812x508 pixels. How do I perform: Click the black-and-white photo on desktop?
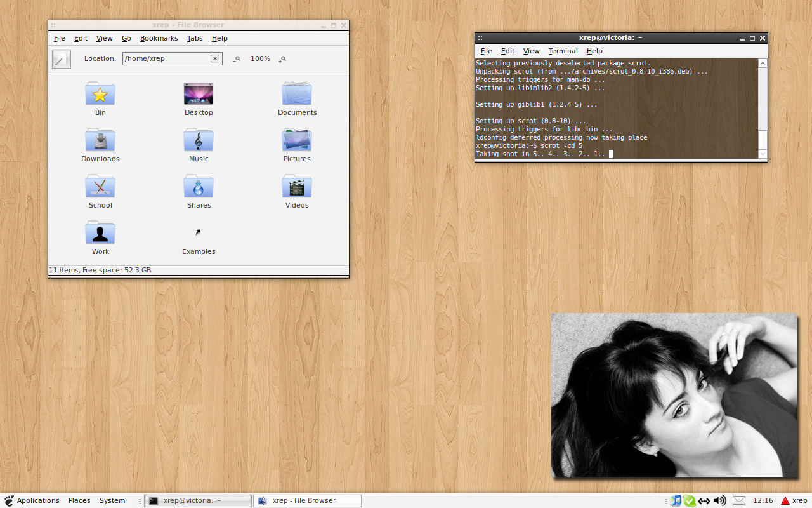click(x=674, y=395)
